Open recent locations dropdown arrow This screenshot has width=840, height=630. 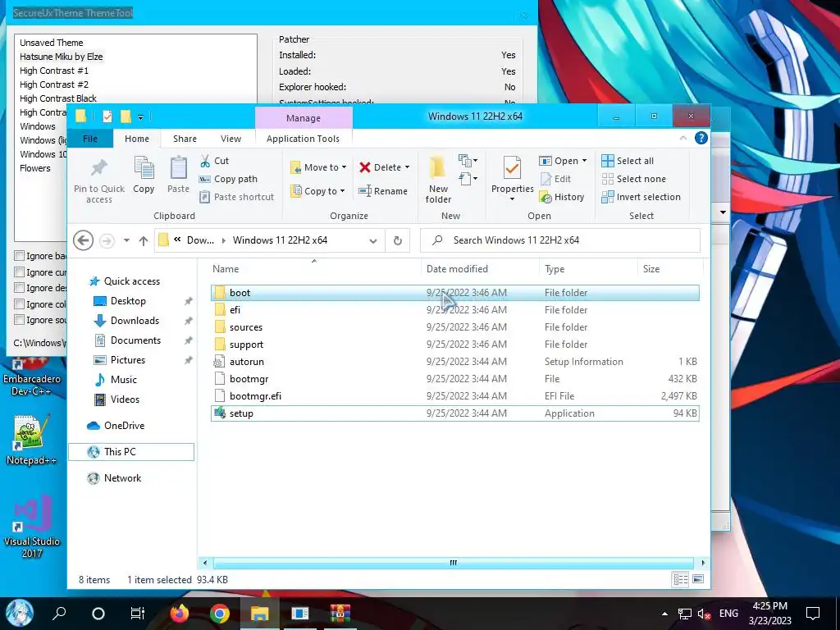(126, 240)
